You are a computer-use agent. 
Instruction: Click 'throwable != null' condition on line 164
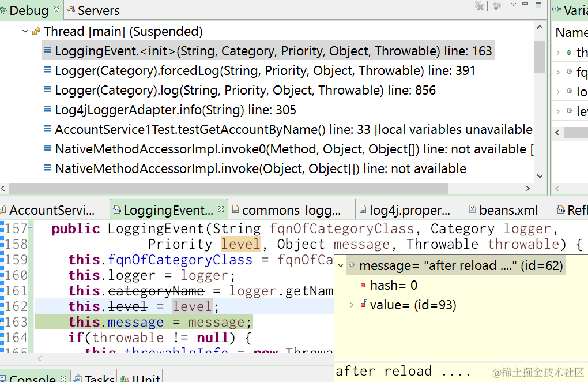pyautogui.click(x=160, y=338)
